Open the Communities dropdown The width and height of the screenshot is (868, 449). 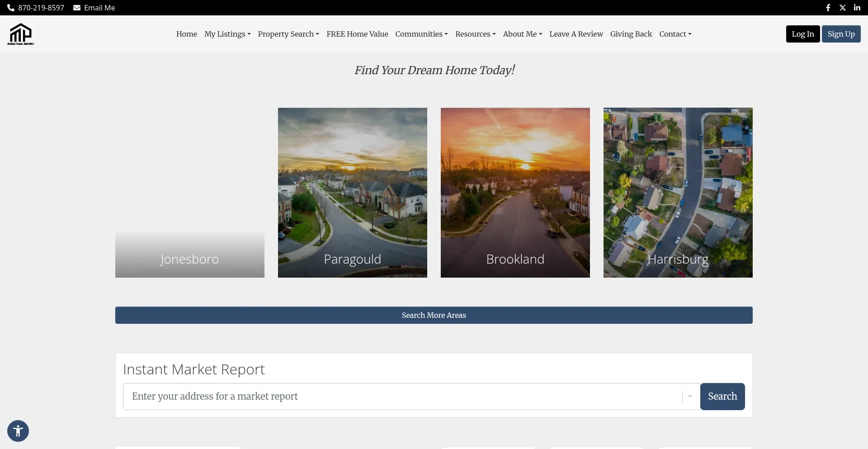point(421,34)
